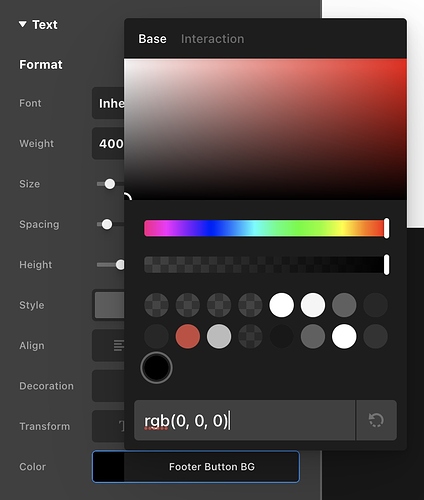Open the Weight dropdown showing 400
Viewport: 424px width, 500px height.
(x=108, y=143)
